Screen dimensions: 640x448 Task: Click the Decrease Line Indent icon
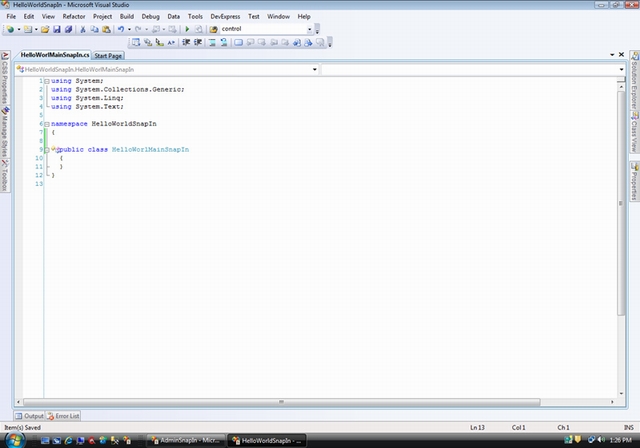point(186,42)
